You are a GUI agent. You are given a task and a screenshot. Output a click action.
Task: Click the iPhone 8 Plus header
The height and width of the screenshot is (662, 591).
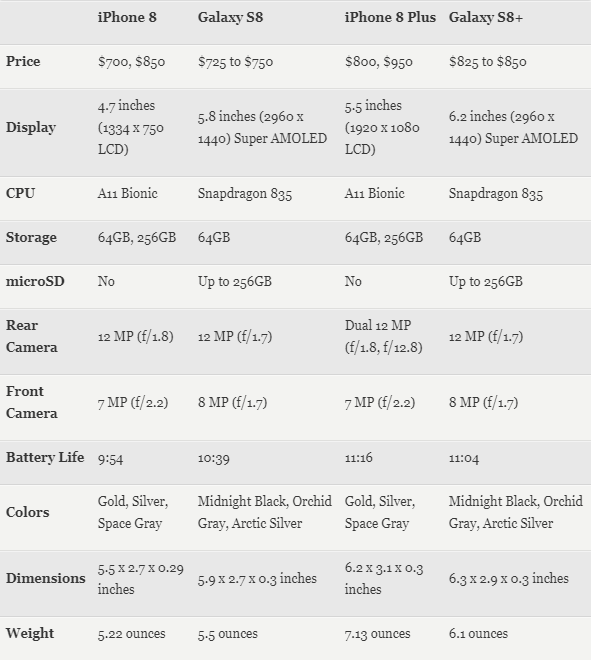[390, 17]
